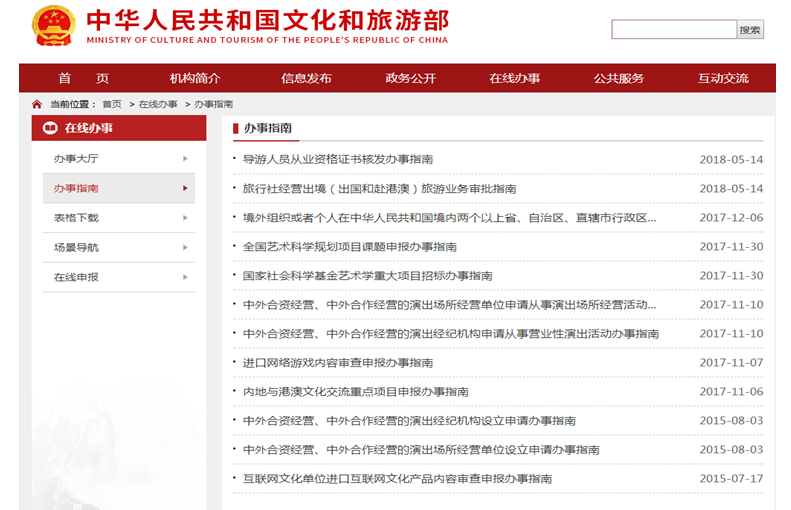Click the 办事指南 section heading
The width and height of the screenshot is (791, 510).
(x=268, y=128)
